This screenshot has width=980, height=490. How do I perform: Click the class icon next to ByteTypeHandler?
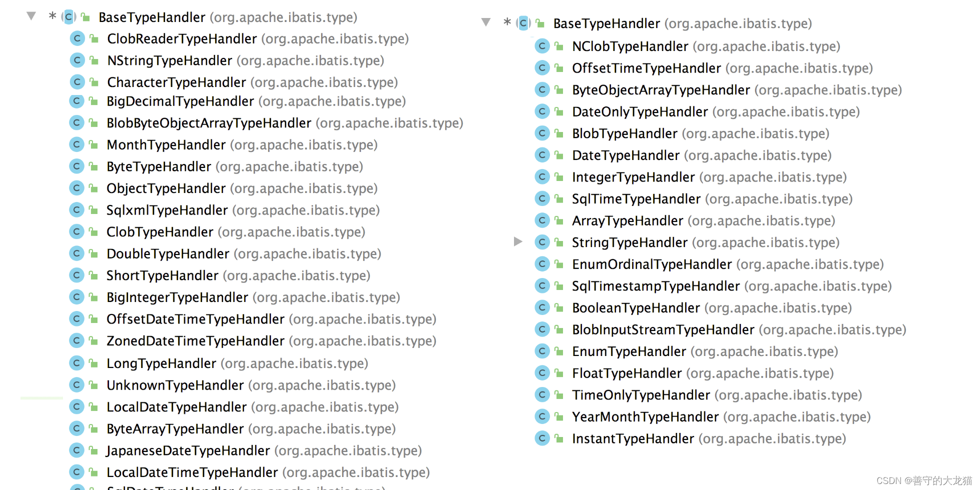(76, 166)
